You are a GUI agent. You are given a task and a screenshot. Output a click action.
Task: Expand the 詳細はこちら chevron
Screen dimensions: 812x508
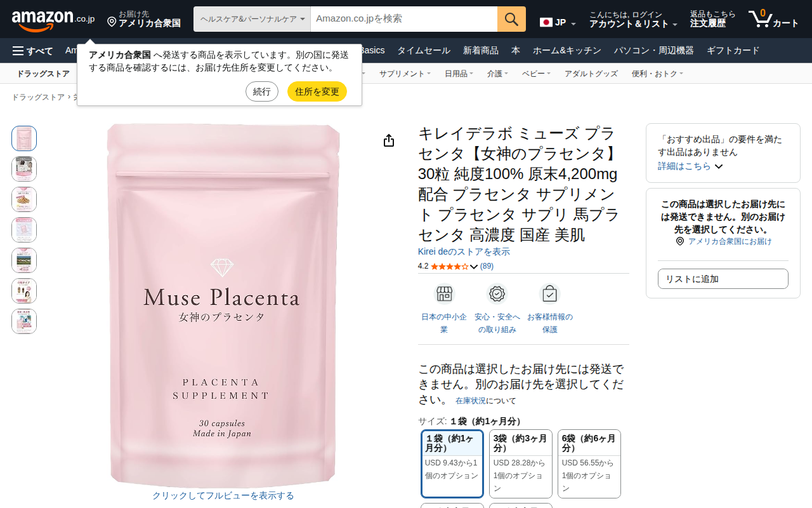point(719,166)
